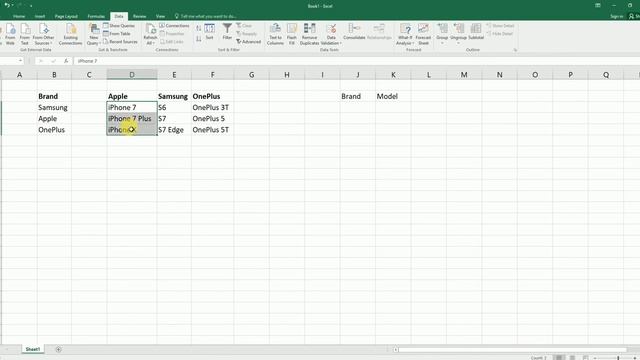Sort Z to A descending icon

coord(198,39)
